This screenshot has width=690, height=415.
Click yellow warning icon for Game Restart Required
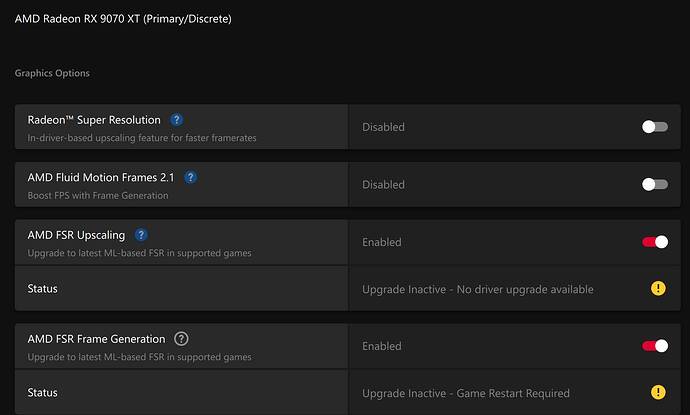658,392
